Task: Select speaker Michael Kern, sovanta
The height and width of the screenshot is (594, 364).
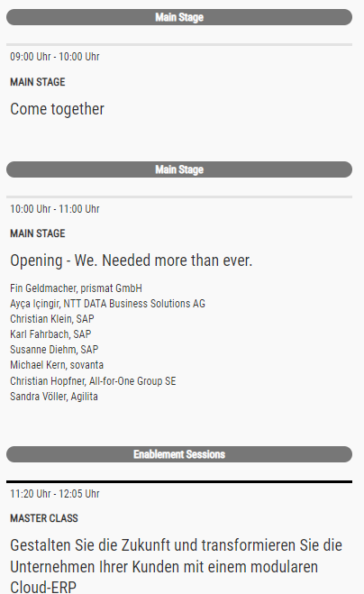Action: [x=57, y=365]
